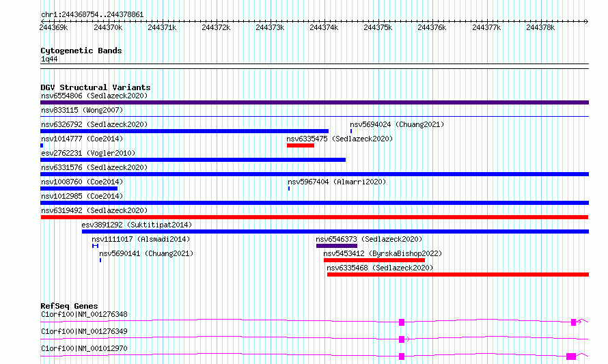Click the nsv6335468 (Sedlazeck2020) label
This screenshot has width=608, height=364.
click(x=380, y=268)
